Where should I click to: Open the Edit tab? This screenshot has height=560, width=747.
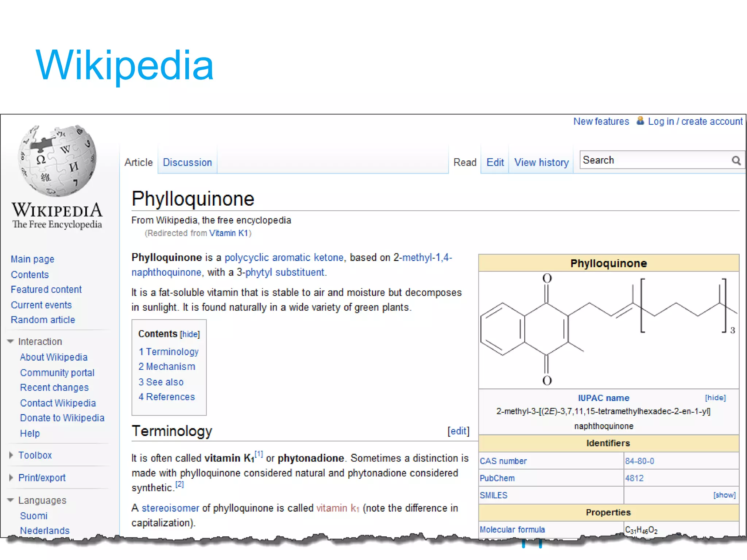click(x=495, y=162)
